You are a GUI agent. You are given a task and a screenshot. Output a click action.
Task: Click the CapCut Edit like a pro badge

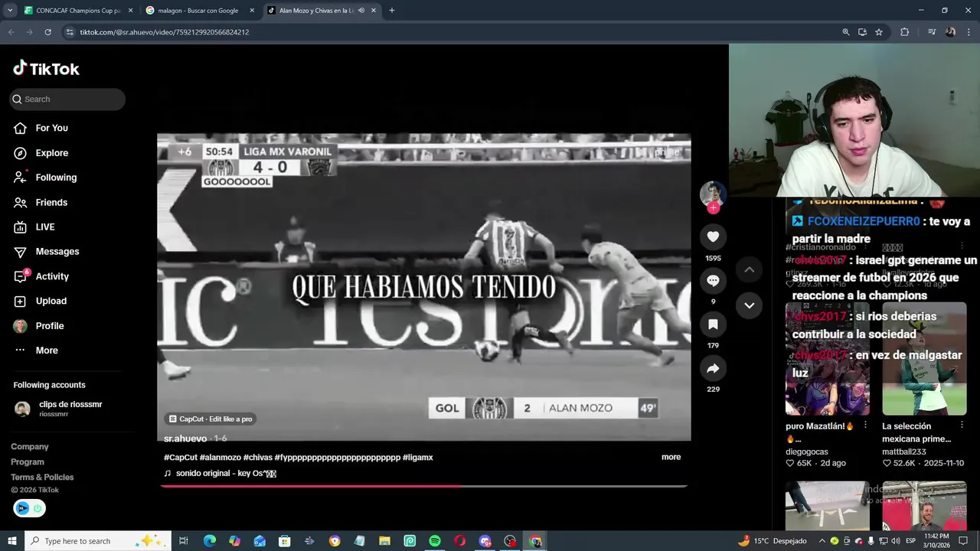[x=211, y=419]
